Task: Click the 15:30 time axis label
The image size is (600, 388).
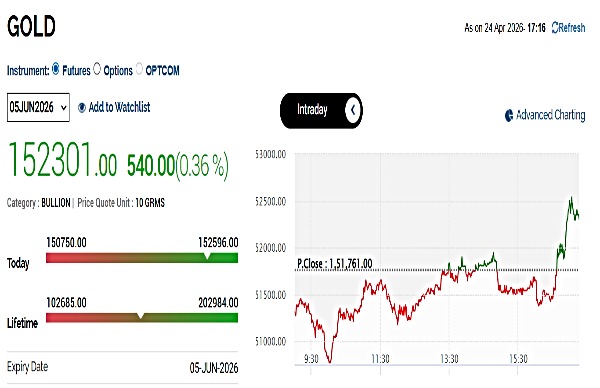Action: [518, 359]
